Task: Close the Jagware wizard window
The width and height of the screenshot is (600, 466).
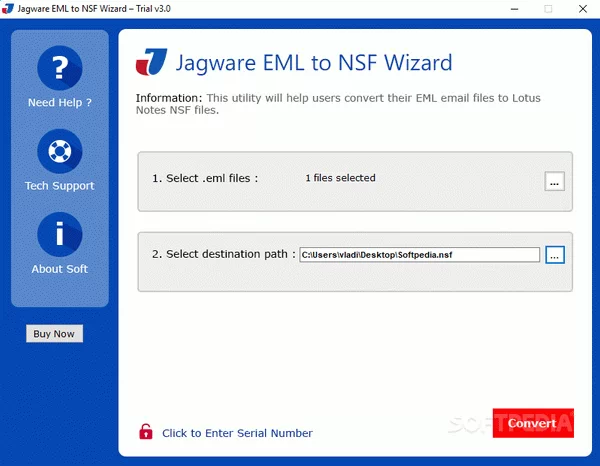Action: (583, 9)
